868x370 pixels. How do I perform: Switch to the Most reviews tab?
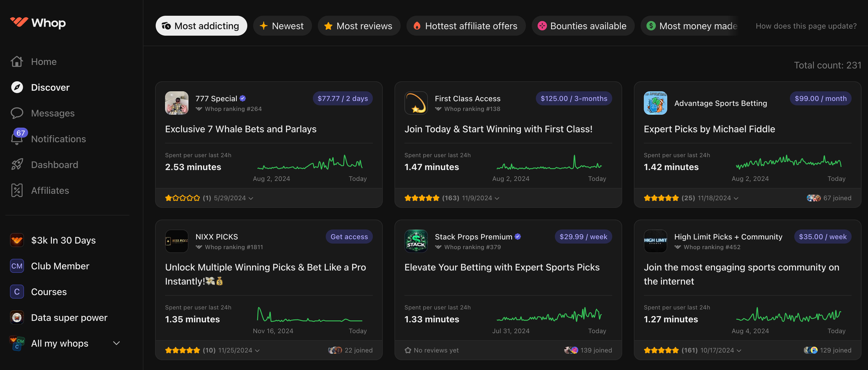coord(359,26)
